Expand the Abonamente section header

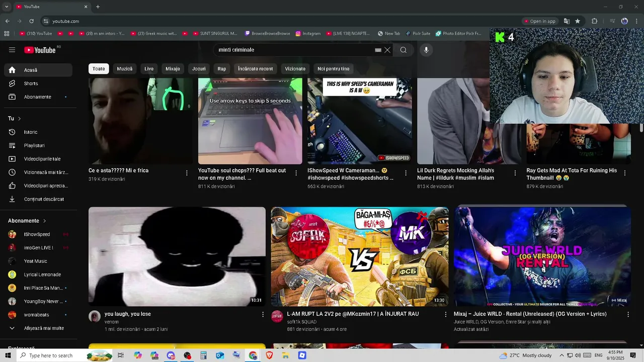coord(27,221)
